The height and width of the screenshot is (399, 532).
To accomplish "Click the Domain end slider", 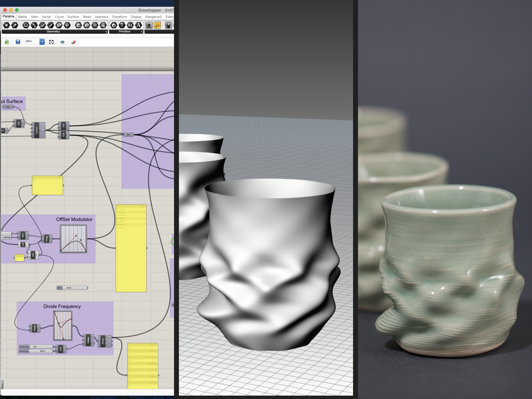I will coord(36,351).
